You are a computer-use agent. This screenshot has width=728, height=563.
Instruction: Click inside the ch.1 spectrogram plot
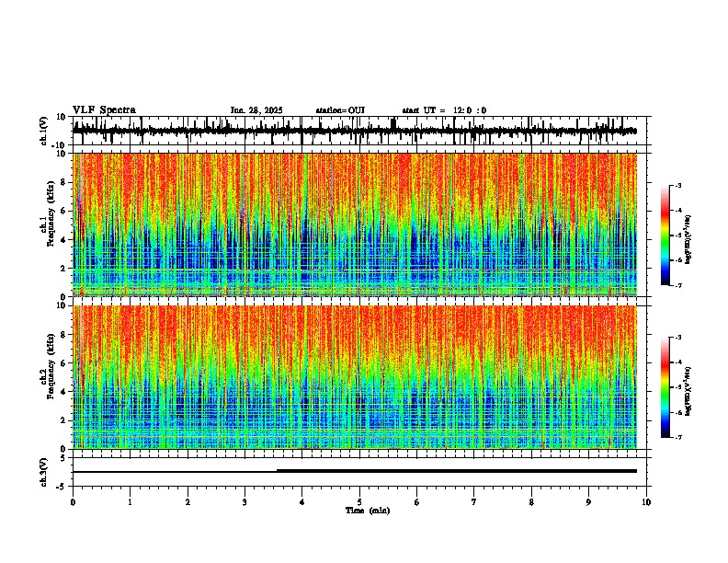355,224
